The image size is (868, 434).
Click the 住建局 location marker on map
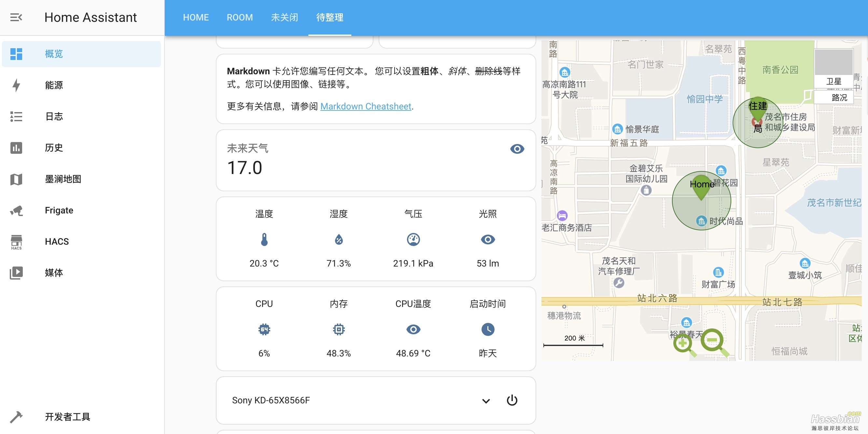pos(757,110)
